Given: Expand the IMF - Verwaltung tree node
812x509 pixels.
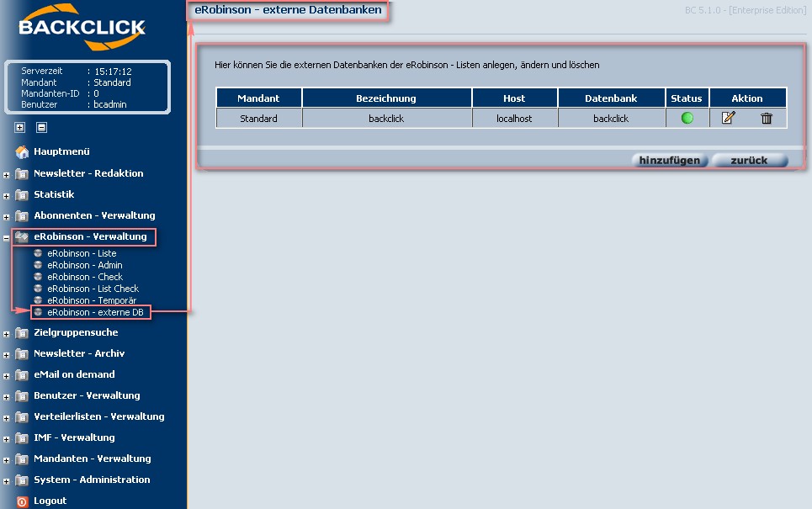Looking at the screenshot, I should pos(6,440).
